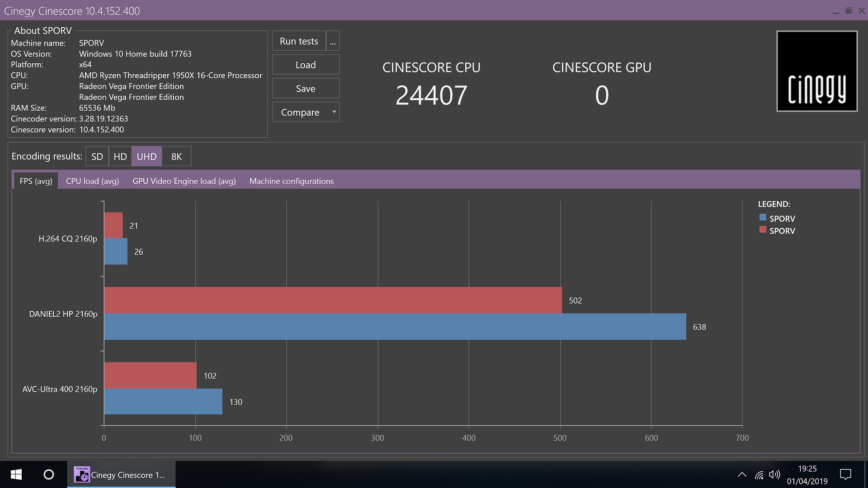Image resolution: width=868 pixels, height=488 pixels.
Task: Open the ellipsis options next to Run tests
Action: [333, 41]
